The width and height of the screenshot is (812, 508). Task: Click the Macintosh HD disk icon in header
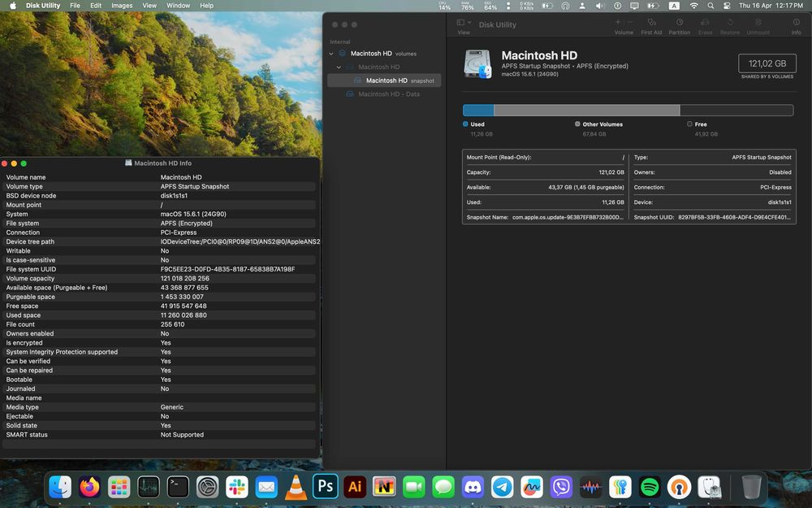pyautogui.click(x=477, y=64)
